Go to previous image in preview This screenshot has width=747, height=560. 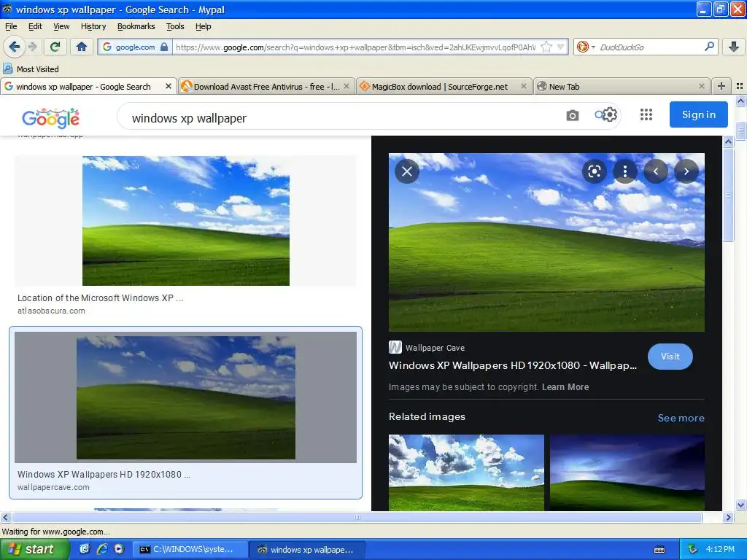pos(656,171)
